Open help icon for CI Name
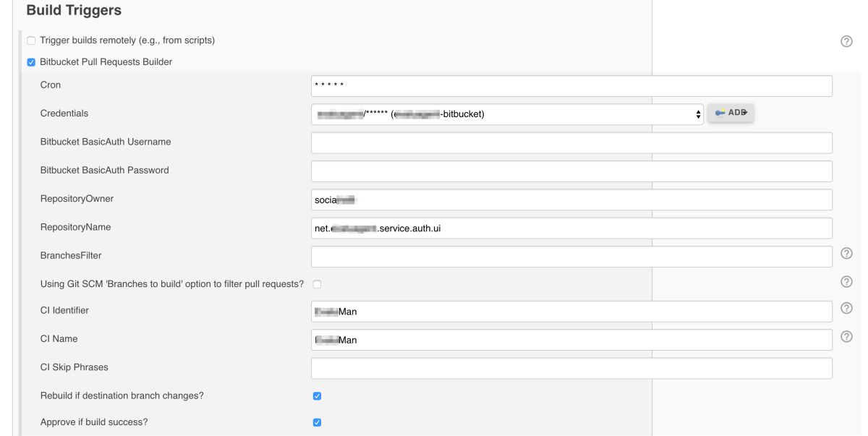The image size is (868, 436). (x=846, y=336)
